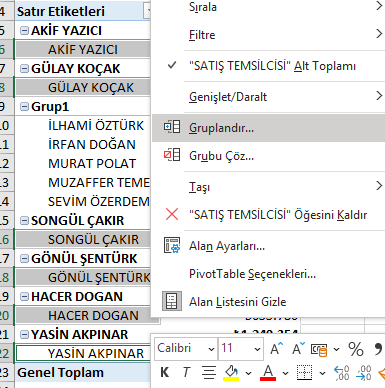This screenshot has height=388, width=385.
Task: Increase decimal places icon
Action: (x=342, y=373)
